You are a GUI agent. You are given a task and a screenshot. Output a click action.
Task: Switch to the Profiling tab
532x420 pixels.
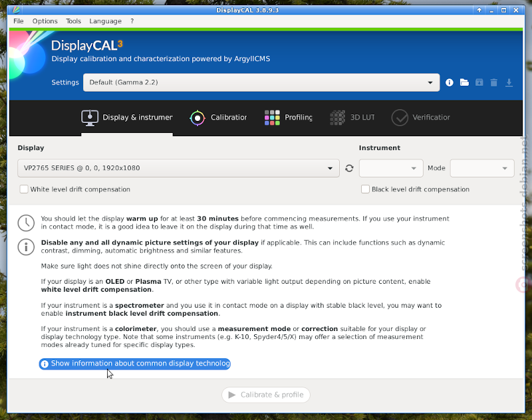(x=289, y=118)
